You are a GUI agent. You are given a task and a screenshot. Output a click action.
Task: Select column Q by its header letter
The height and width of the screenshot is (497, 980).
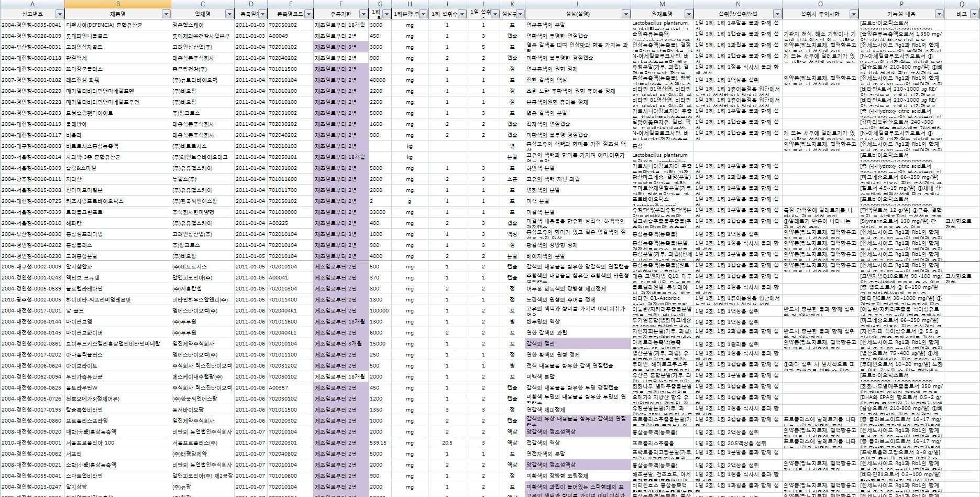click(x=962, y=4)
